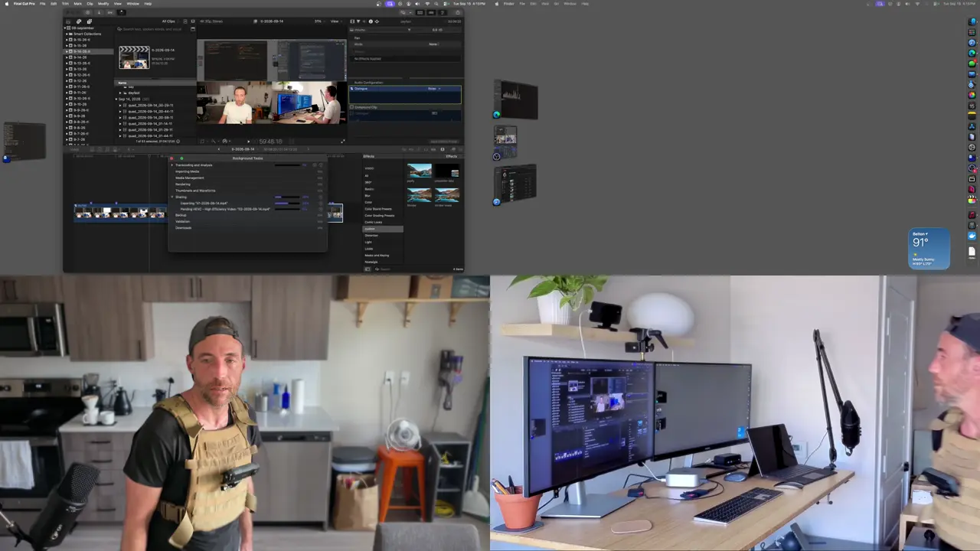Expand the Transcoding and Analysis disclosure triangle

(x=172, y=165)
